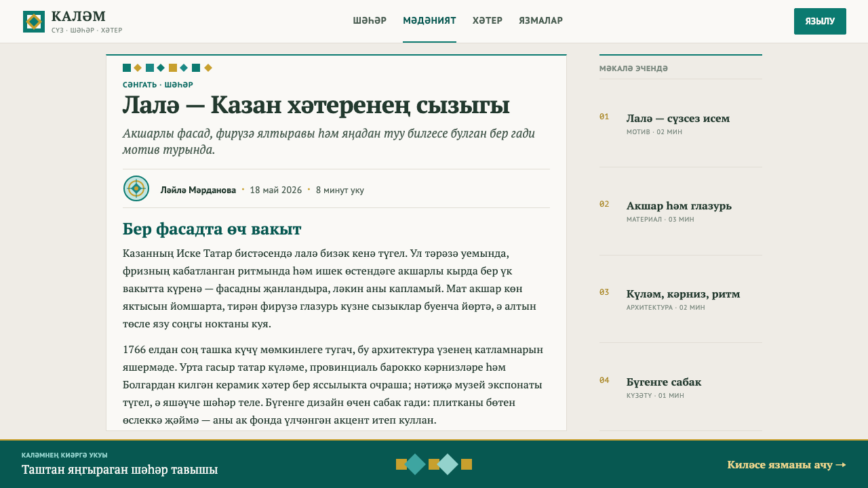Click the headline 'Лалә — Казан хәтеренең сызыгы'
The image size is (868, 488).
pyautogui.click(x=316, y=106)
